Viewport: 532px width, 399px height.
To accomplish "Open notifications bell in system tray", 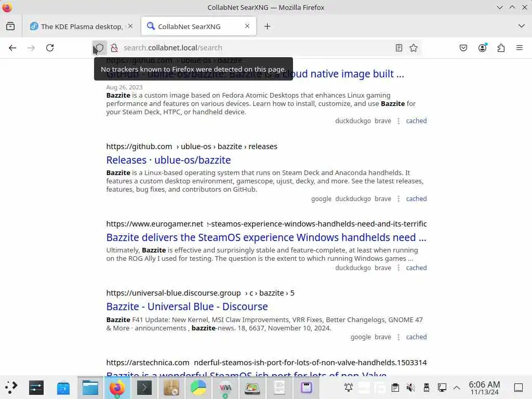I will click(x=349, y=388).
